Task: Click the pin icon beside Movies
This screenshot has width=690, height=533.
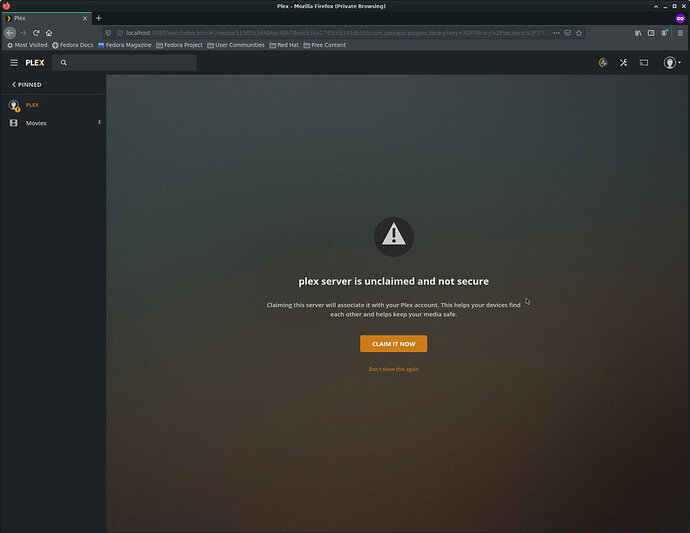Action: click(x=99, y=122)
